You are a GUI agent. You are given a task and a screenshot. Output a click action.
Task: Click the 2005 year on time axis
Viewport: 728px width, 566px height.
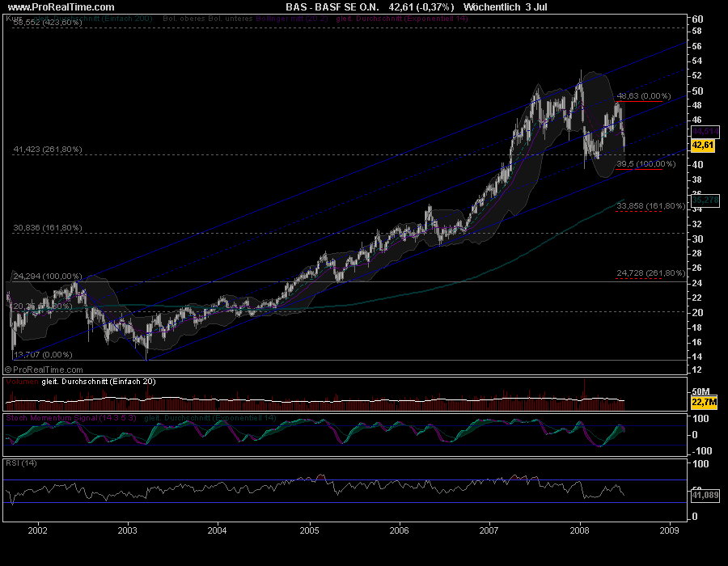309,530
